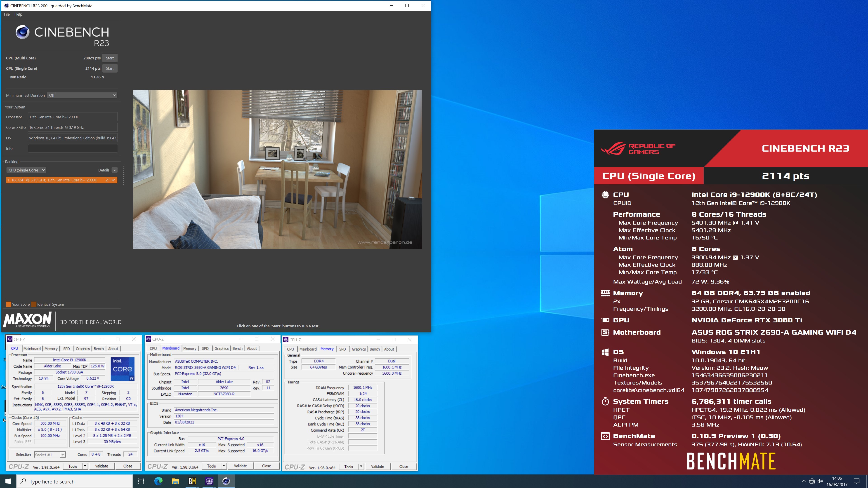Expand the ranking Details arrow
The height and width of the screenshot is (488, 868).
point(115,170)
